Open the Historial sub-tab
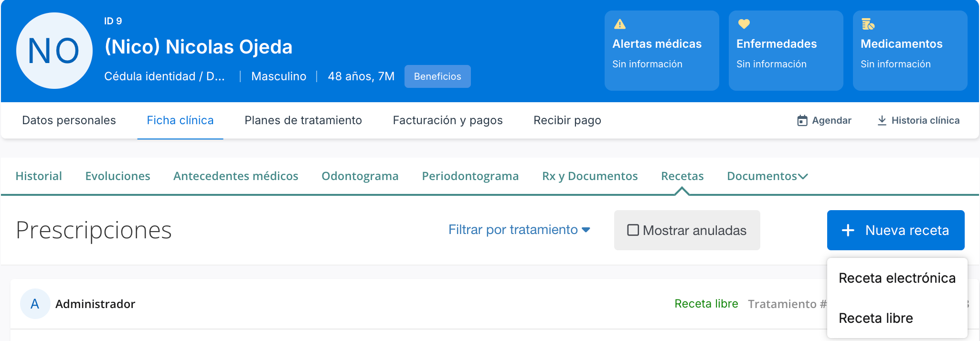 (x=39, y=176)
